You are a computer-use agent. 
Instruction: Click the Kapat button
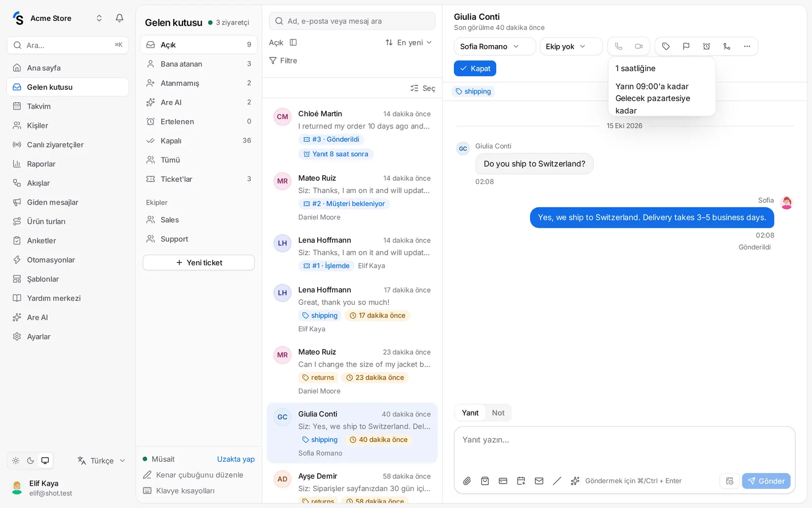[x=475, y=69]
